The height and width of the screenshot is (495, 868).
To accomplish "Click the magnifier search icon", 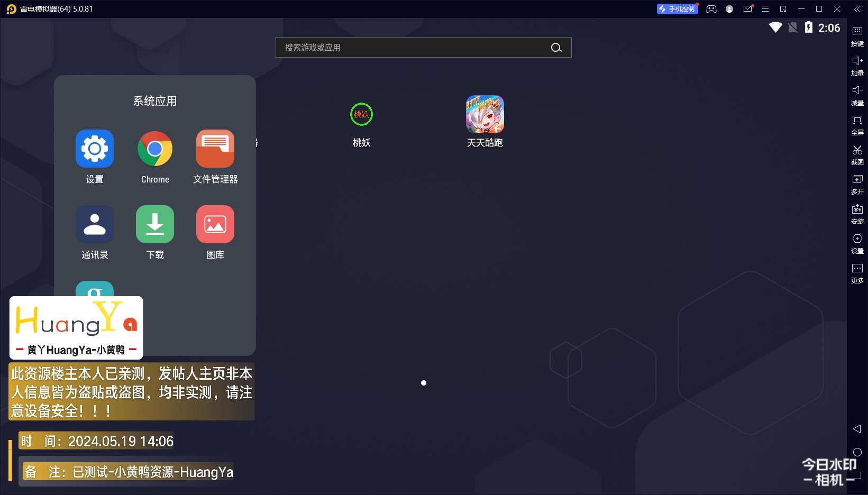I will click(x=556, y=48).
